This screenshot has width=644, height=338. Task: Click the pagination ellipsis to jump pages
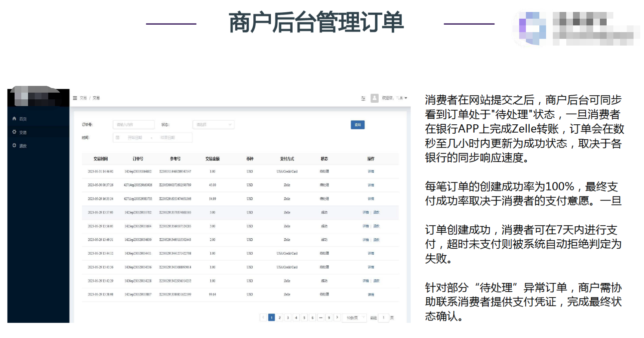tap(321, 318)
